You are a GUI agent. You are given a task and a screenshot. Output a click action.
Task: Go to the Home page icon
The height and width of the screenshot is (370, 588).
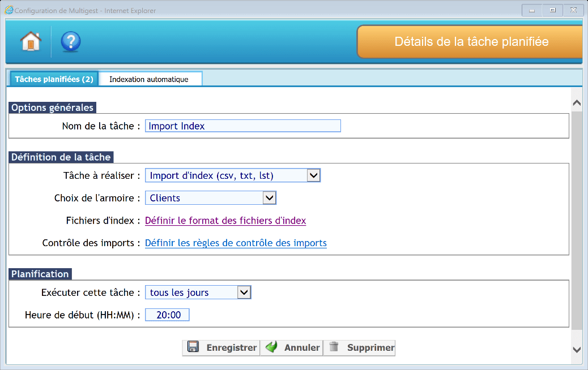click(x=31, y=41)
